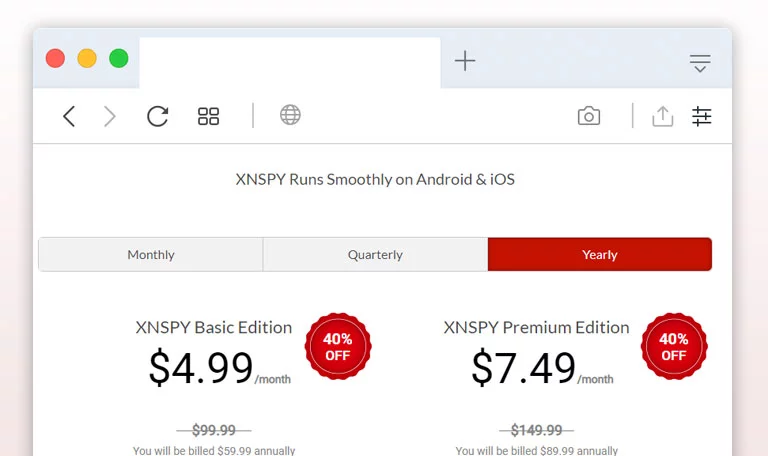Select the Yearly billing option
The image size is (768, 456).
click(600, 255)
